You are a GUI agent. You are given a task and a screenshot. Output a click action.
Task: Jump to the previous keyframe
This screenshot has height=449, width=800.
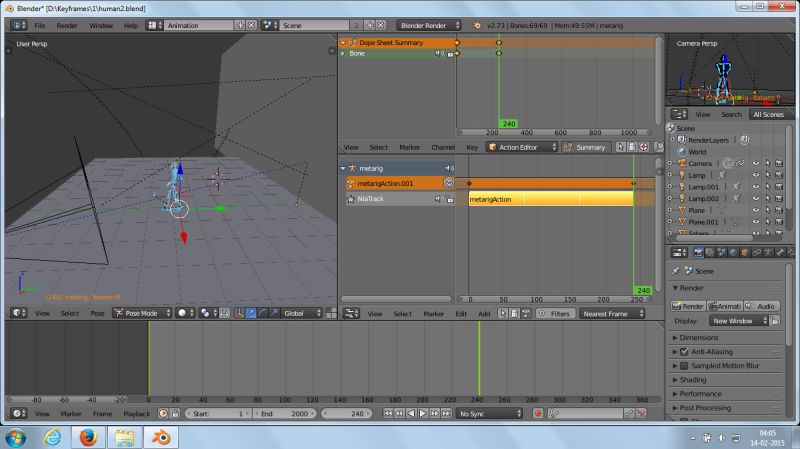click(x=399, y=413)
